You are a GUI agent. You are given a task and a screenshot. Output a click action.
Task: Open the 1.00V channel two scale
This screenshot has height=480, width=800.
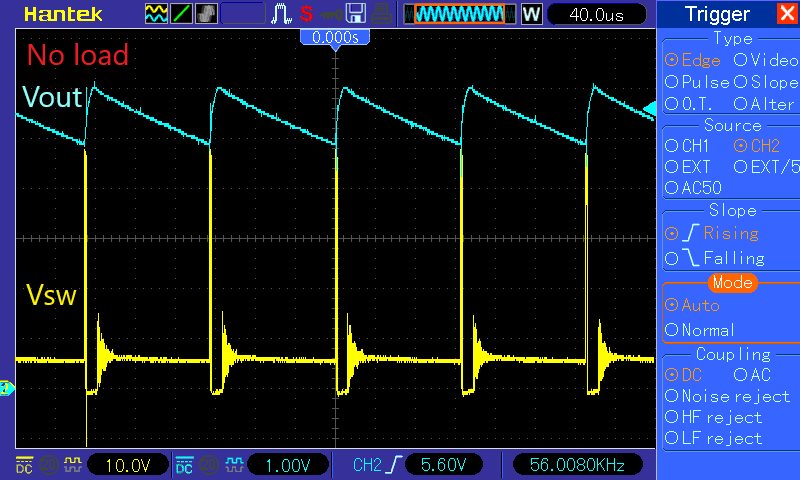click(288, 465)
